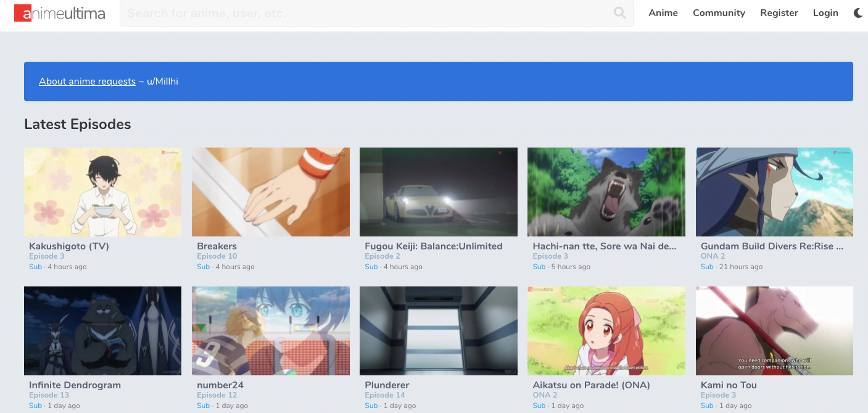
Task: Open Plunderer thumbnail
Action: coord(439,331)
